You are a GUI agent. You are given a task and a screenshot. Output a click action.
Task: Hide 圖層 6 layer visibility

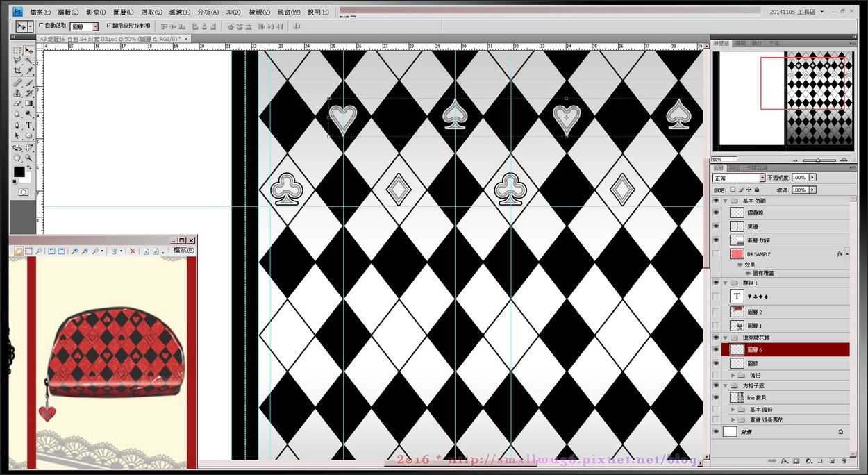tap(715, 349)
